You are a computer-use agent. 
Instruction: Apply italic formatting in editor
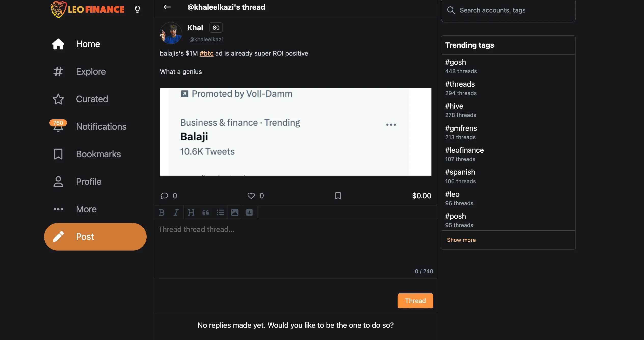pos(176,213)
